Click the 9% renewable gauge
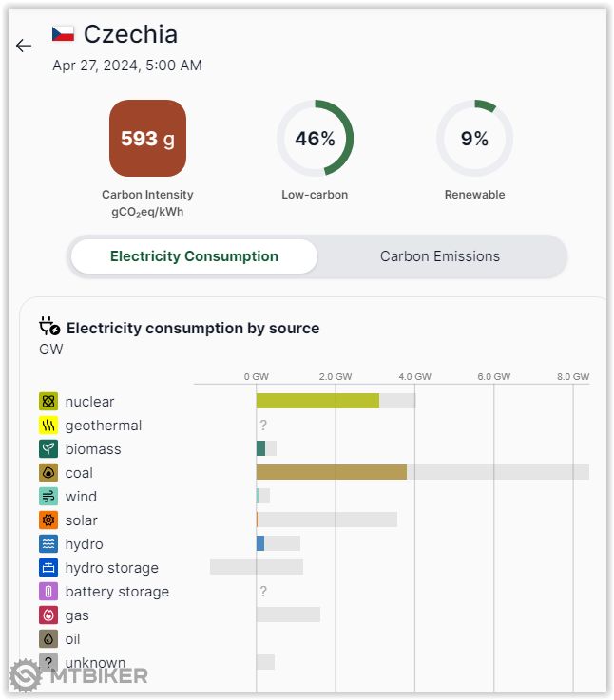 [x=474, y=139]
